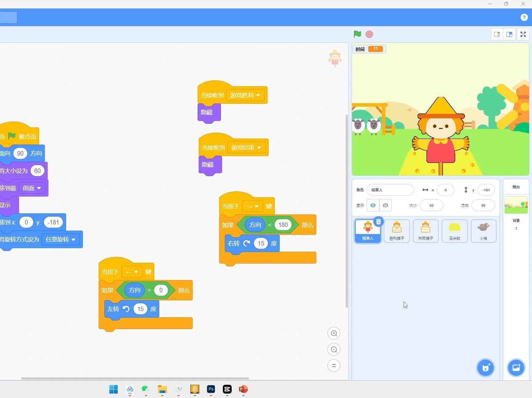Select the 胜利牌子 sprite
Viewport: 532px width, 398px height.
(x=397, y=231)
